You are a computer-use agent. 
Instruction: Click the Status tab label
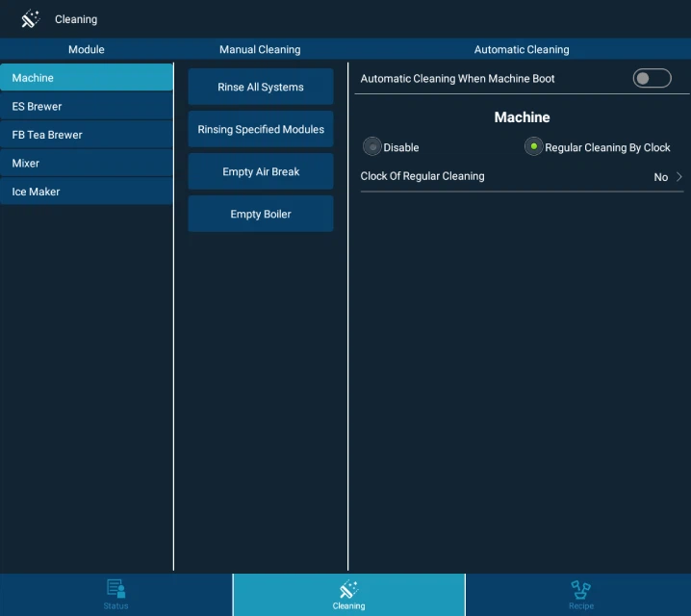(x=115, y=606)
